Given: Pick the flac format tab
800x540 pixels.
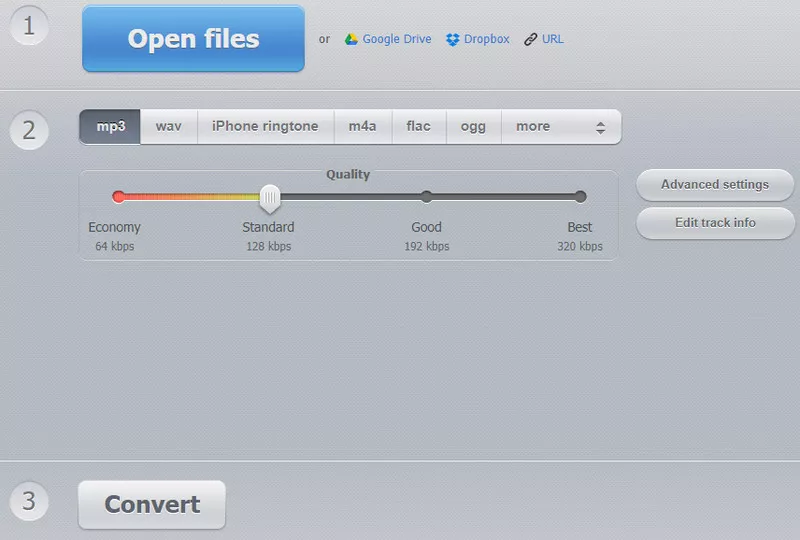Looking at the screenshot, I should point(419,127).
